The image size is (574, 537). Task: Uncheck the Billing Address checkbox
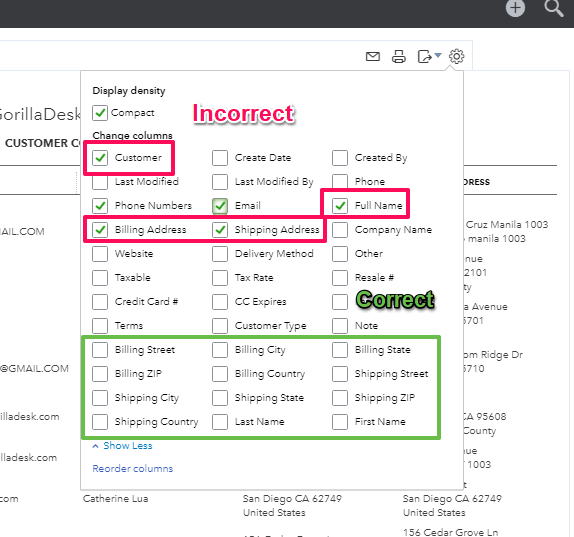(100, 230)
